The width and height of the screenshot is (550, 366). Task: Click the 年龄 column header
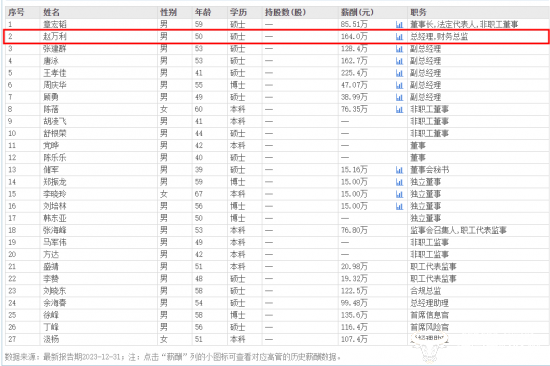coord(203,12)
